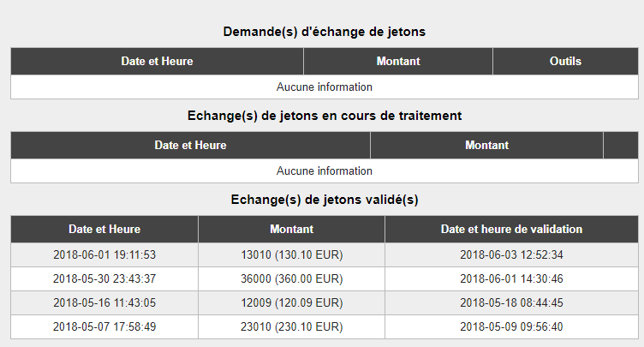This screenshot has width=644, height=347.
Task: Click the Date et heure de validation header
Action: pos(511,229)
